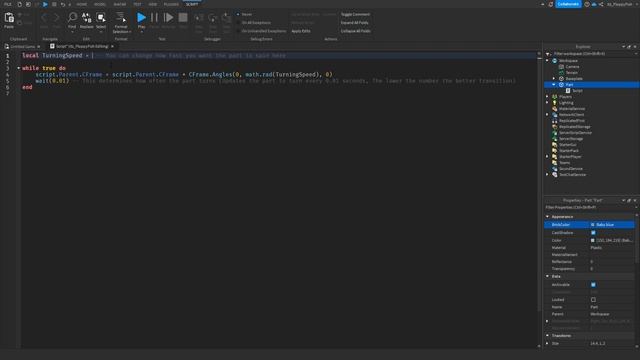Select the Never break-on-error radio option

point(238,14)
